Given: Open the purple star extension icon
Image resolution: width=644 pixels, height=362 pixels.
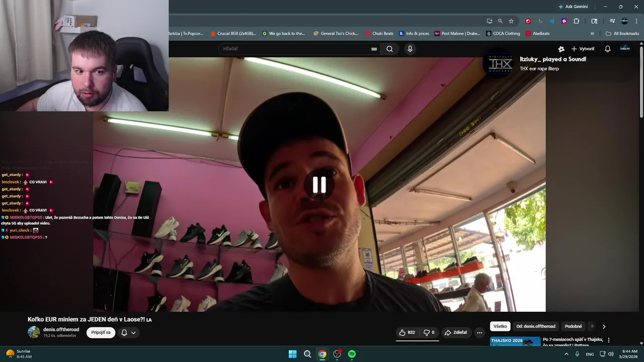Looking at the screenshot, I should coord(564,21).
